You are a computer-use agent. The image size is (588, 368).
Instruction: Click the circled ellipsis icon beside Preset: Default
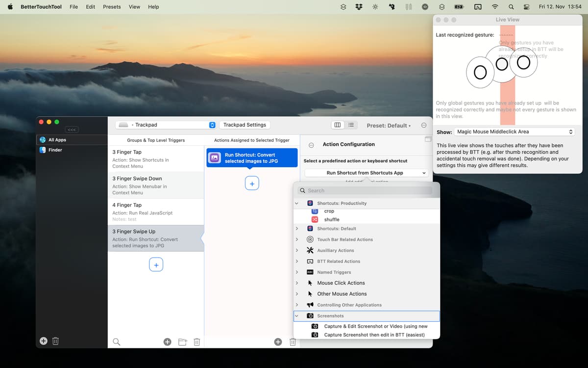[x=424, y=125]
